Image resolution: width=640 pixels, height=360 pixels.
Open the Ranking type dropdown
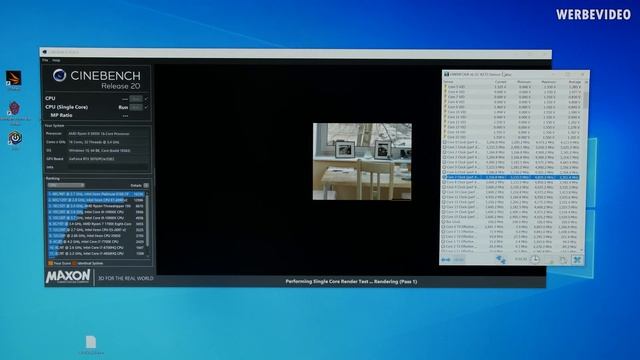tap(66, 185)
